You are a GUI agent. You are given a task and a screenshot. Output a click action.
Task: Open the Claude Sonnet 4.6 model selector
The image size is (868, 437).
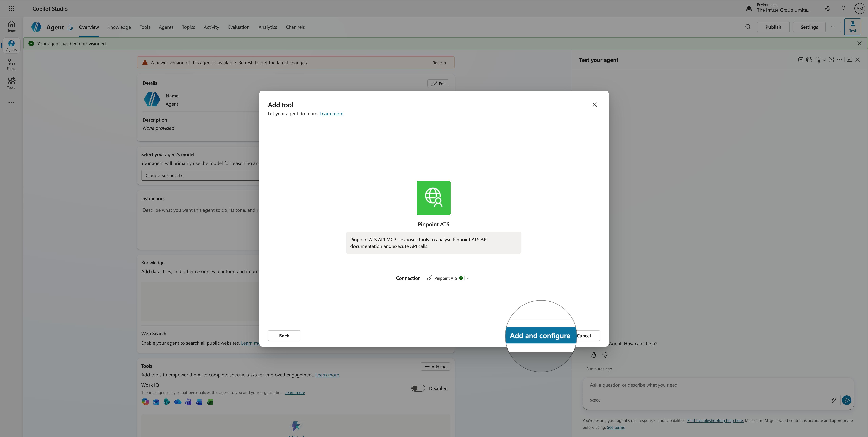coord(201,175)
